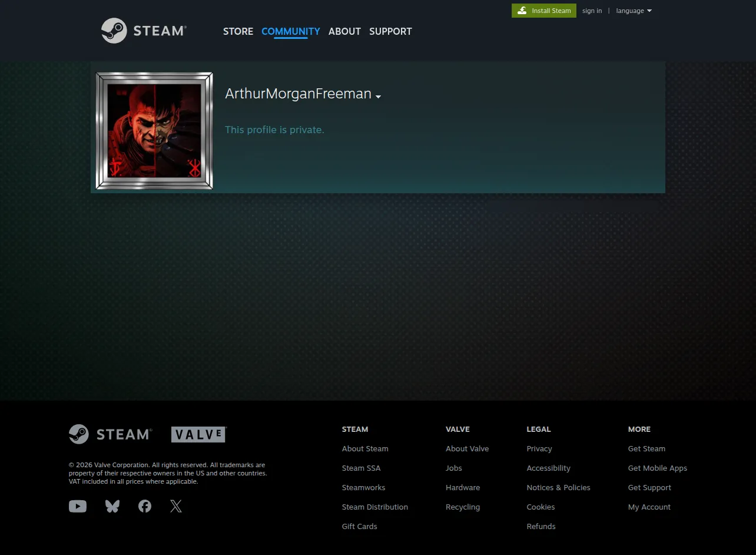Click the sign in link

592,11
